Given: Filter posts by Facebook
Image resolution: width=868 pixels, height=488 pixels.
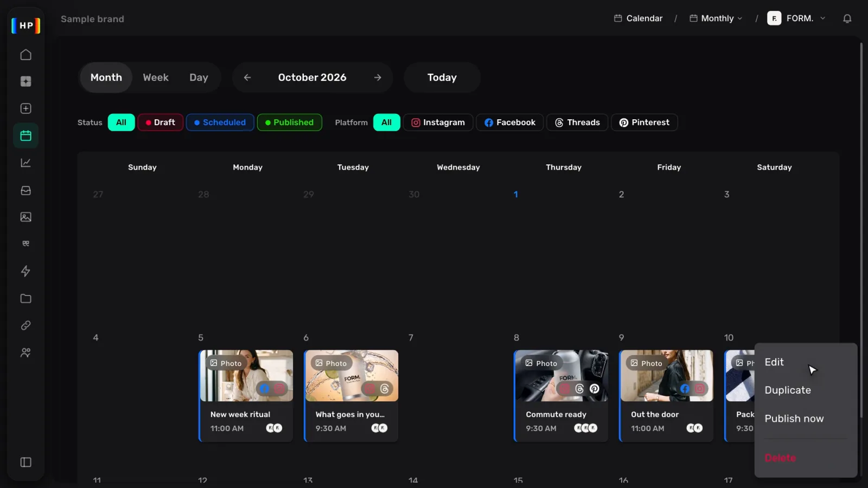Looking at the screenshot, I should click(509, 123).
